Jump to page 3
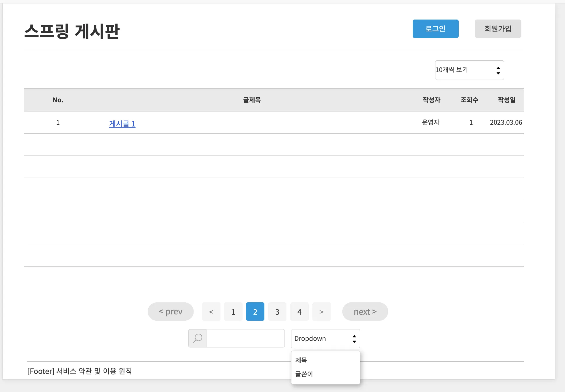Image resolution: width=565 pixels, height=392 pixels. (x=277, y=312)
